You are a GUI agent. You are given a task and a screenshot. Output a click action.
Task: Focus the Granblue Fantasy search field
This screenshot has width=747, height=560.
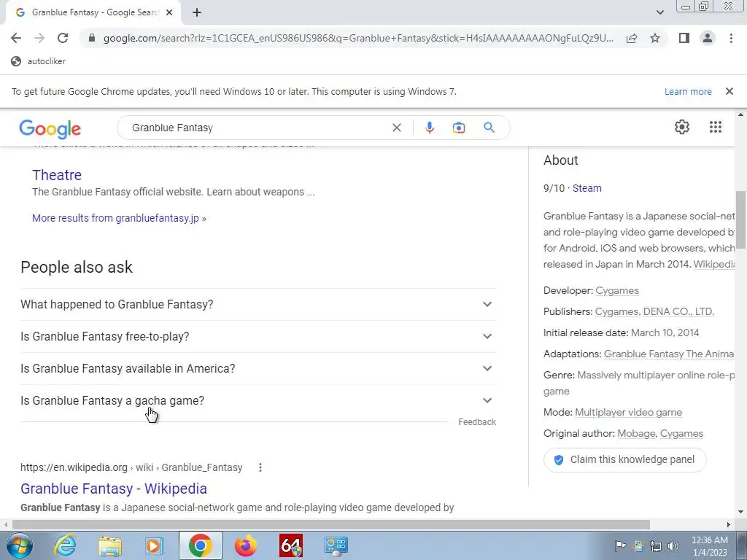coord(258,128)
